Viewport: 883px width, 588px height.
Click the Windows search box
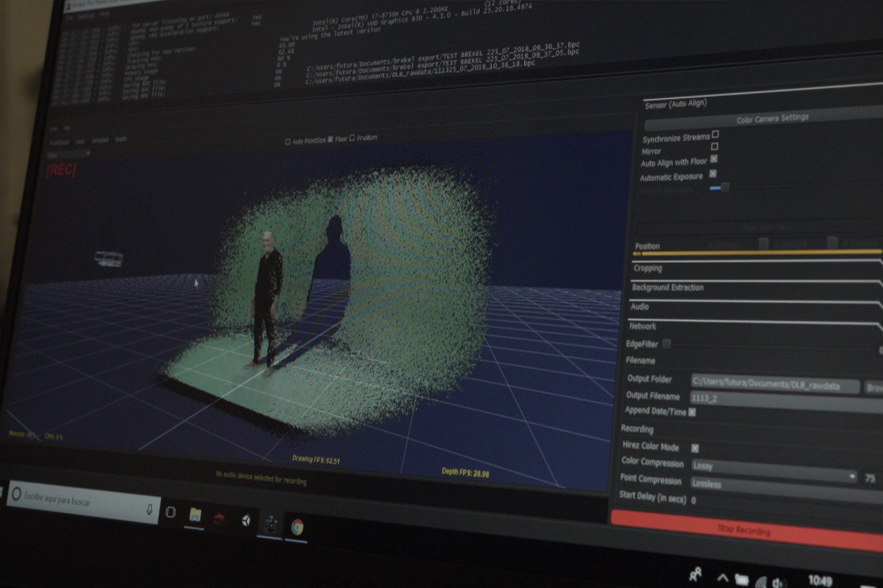click(x=83, y=501)
